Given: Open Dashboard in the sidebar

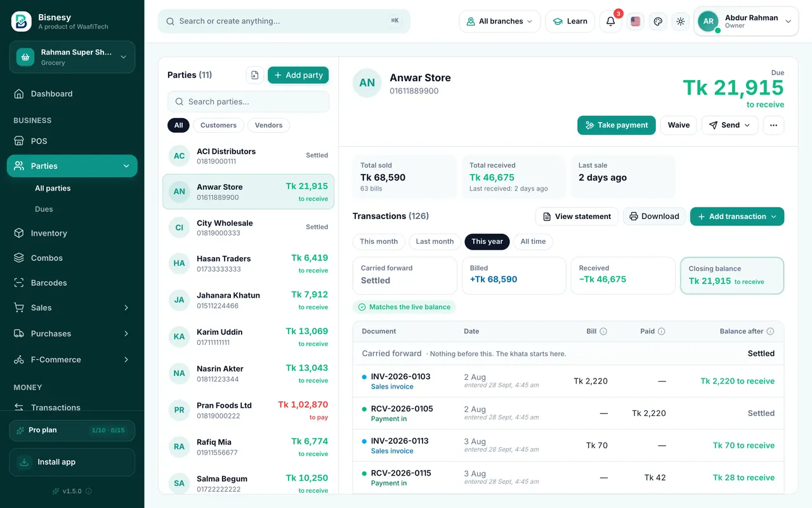Looking at the screenshot, I should click(x=72, y=94).
